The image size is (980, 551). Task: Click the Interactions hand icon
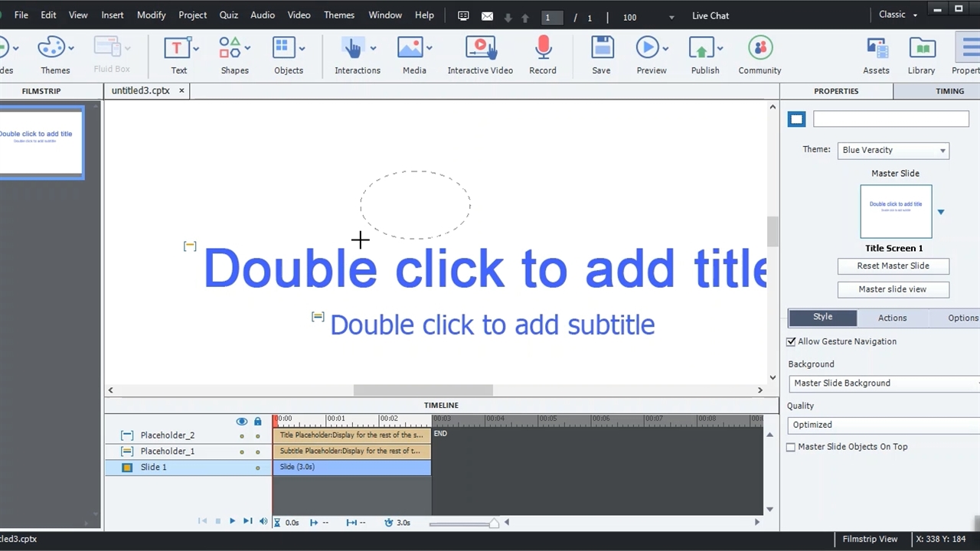pyautogui.click(x=352, y=49)
